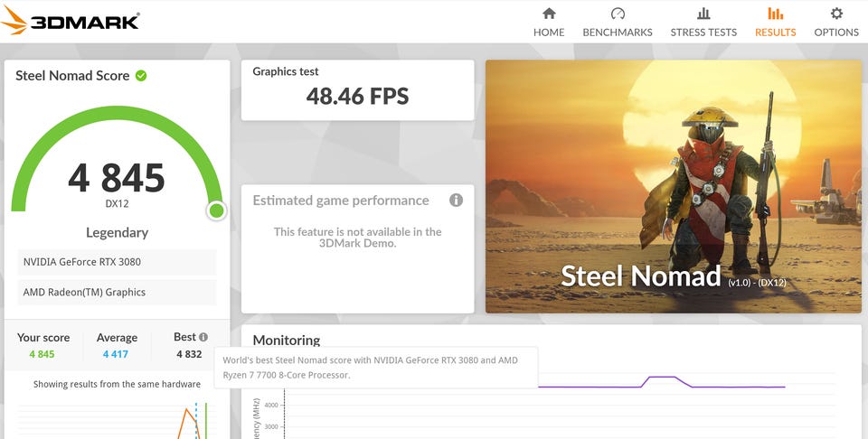Click the house icon in navigation
Viewport: 868px width, 439px height.
pos(549,14)
